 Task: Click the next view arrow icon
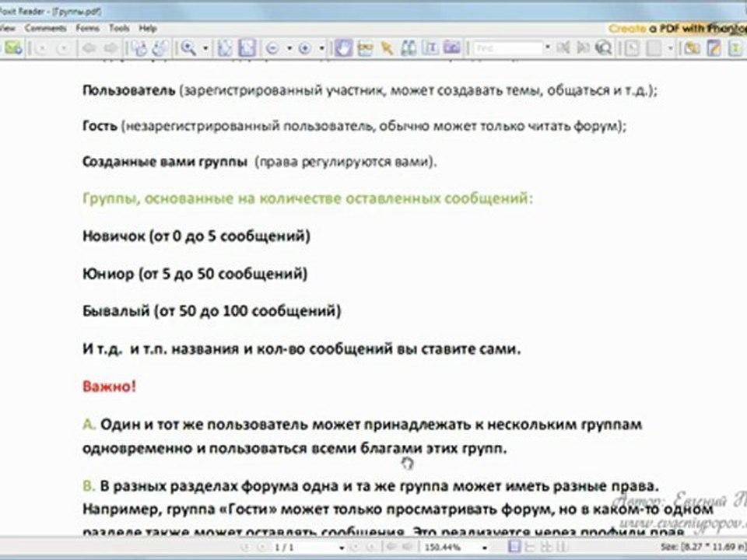coord(110,47)
